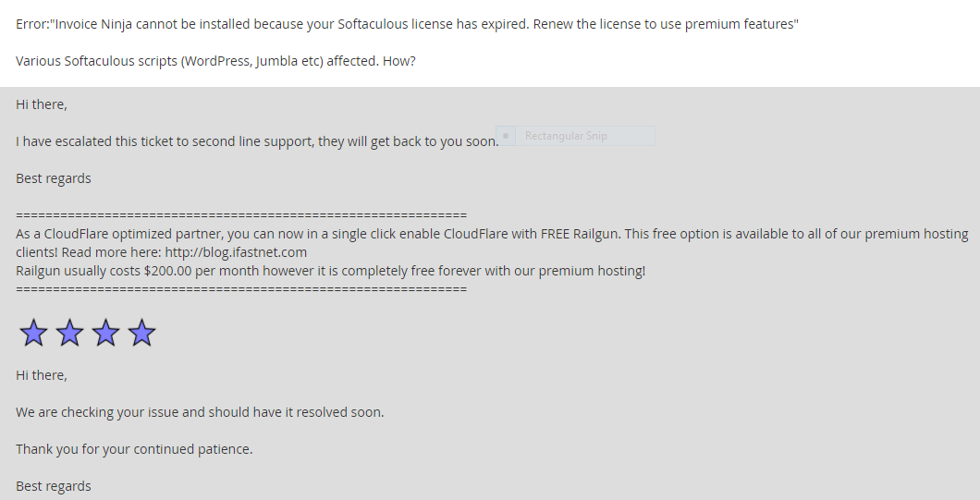
Task: Click 'Thank you for your continued patience'
Action: [134, 449]
